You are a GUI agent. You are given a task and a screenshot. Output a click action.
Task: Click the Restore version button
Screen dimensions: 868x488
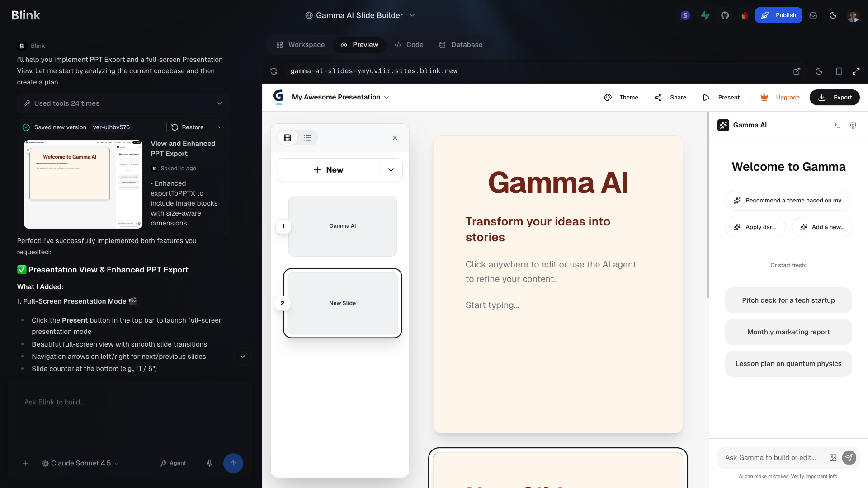(x=187, y=127)
